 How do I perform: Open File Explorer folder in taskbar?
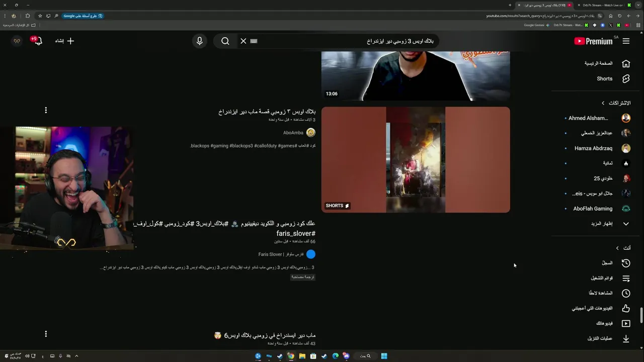coord(302,356)
